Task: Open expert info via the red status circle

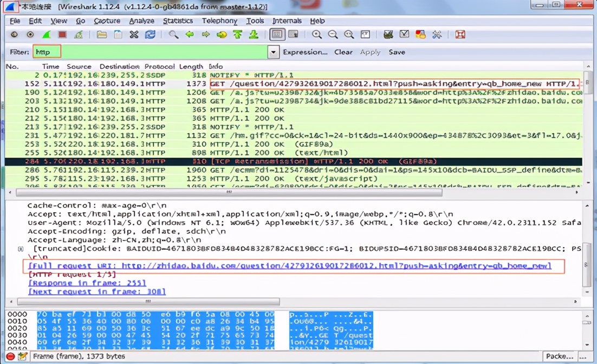Action: click(x=10, y=356)
